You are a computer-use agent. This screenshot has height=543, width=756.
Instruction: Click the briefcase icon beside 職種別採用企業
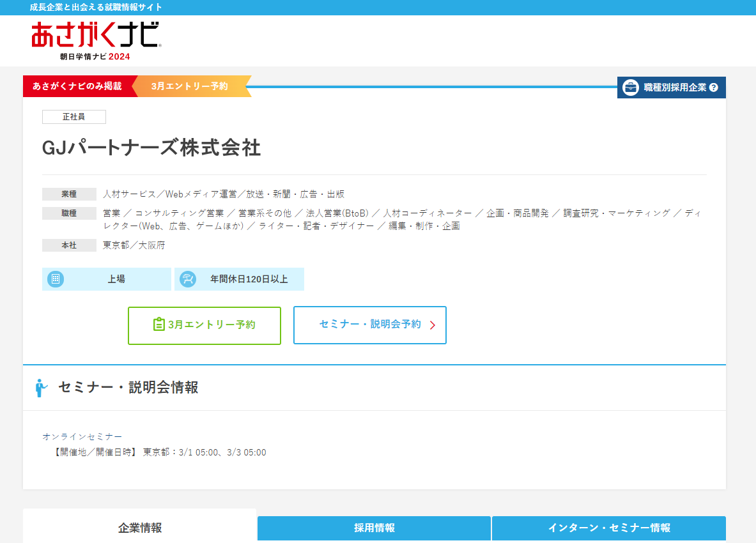pyautogui.click(x=631, y=88)
